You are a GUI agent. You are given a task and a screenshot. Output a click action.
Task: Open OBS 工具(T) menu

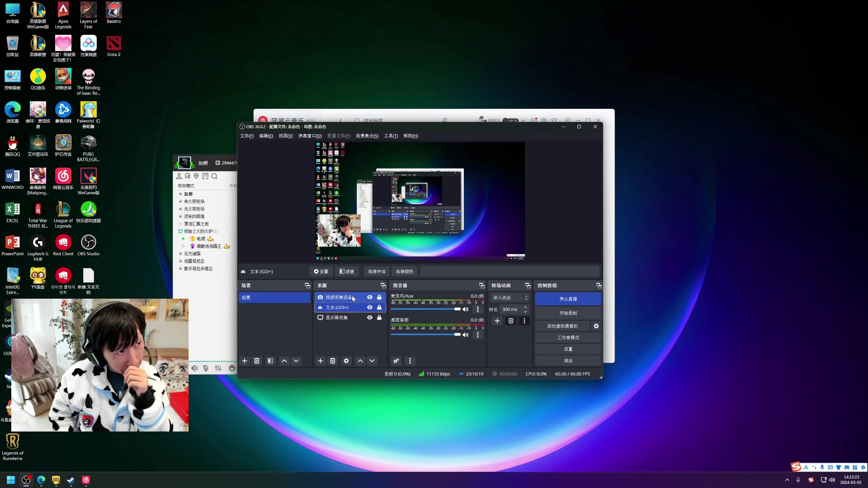point(391,135)
